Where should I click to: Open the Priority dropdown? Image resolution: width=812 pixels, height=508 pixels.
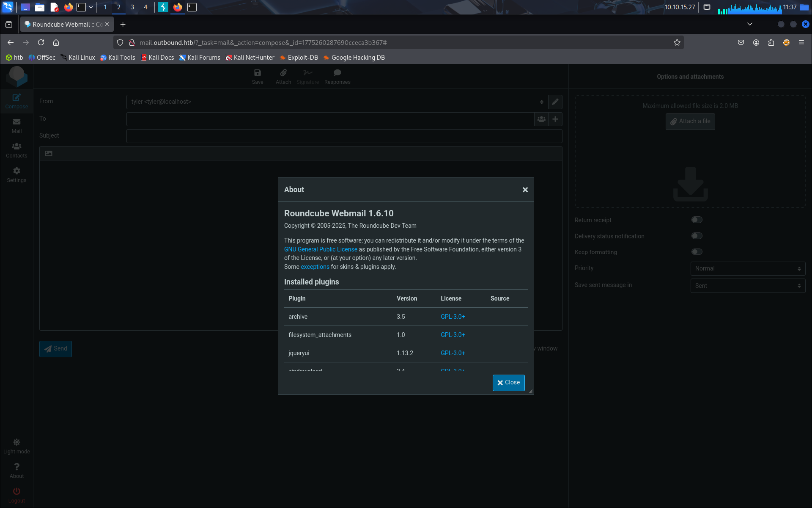tap(747, 268)
